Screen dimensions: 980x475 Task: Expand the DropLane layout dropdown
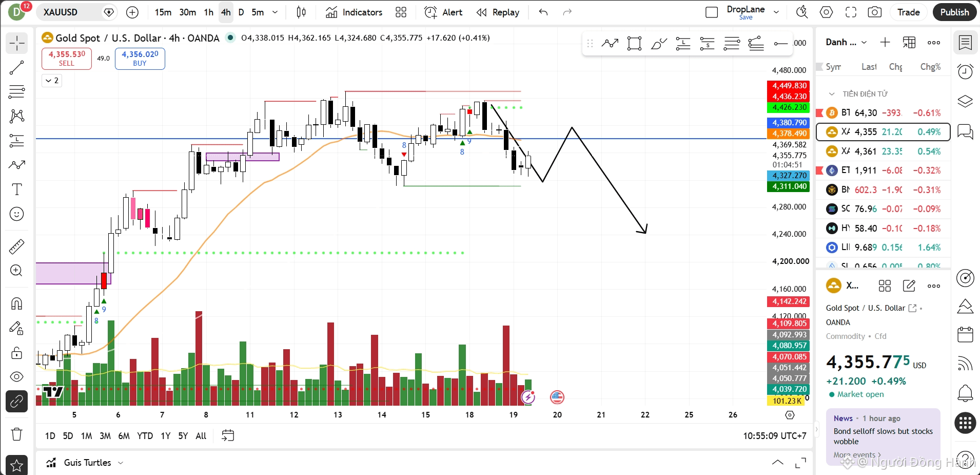click(776, 12)
